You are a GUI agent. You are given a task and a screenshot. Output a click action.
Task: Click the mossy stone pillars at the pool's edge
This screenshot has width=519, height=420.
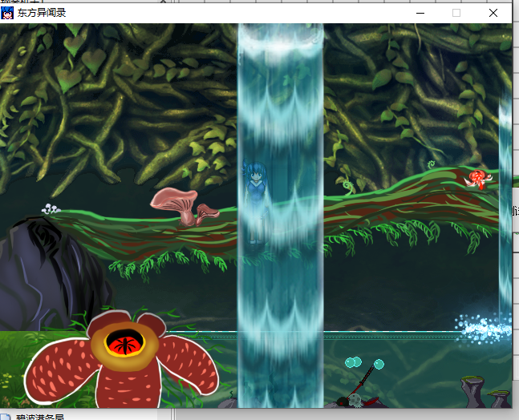(486, 392)
